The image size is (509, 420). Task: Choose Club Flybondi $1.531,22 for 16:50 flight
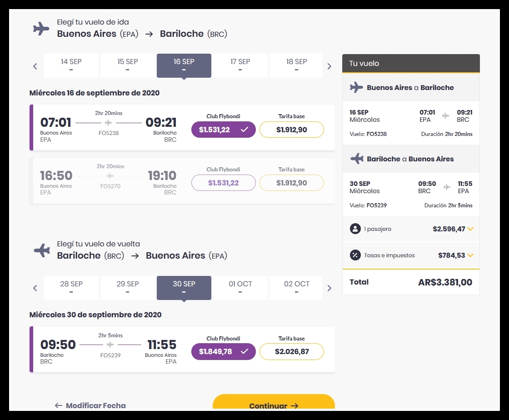(223, 183)
